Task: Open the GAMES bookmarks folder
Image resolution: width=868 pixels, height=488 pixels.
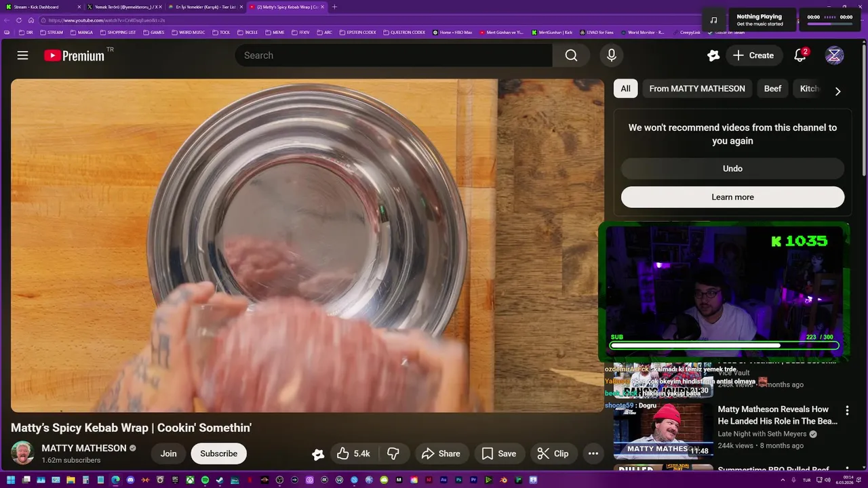Action: [x=153, y=32]
